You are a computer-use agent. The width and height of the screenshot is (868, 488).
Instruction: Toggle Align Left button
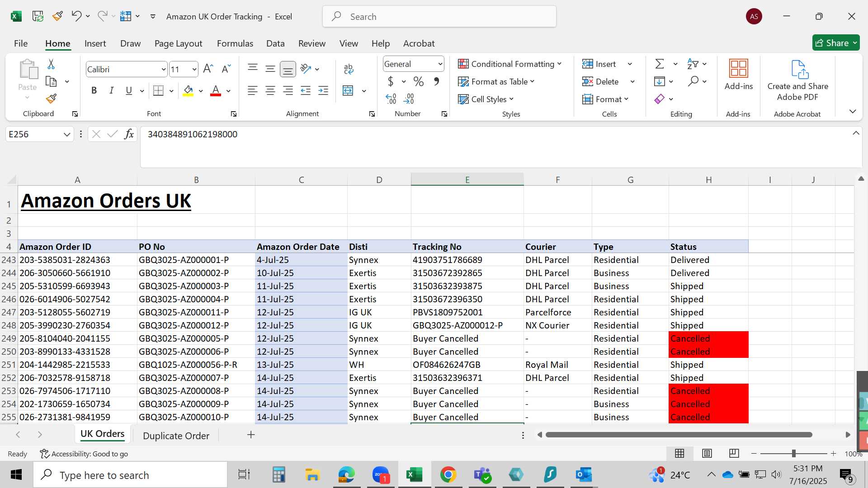(x=253, y=90)
